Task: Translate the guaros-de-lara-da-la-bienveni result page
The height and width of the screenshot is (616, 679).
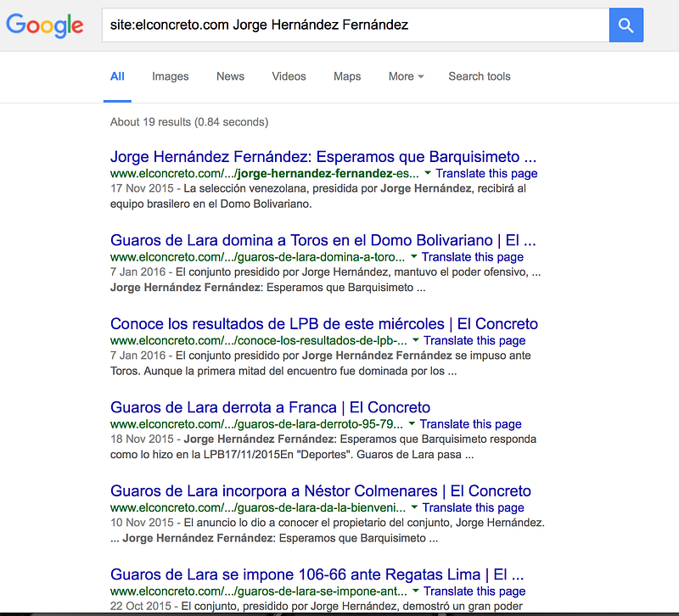Action: click(x=473, y=507)
